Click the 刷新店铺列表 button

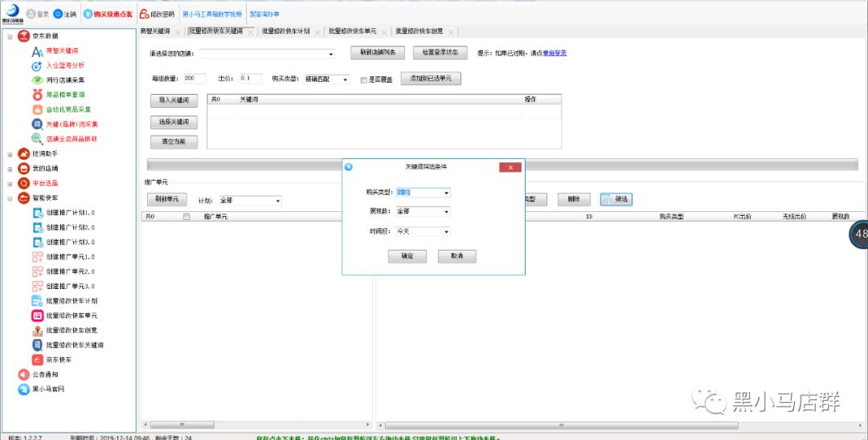(378, 52)
